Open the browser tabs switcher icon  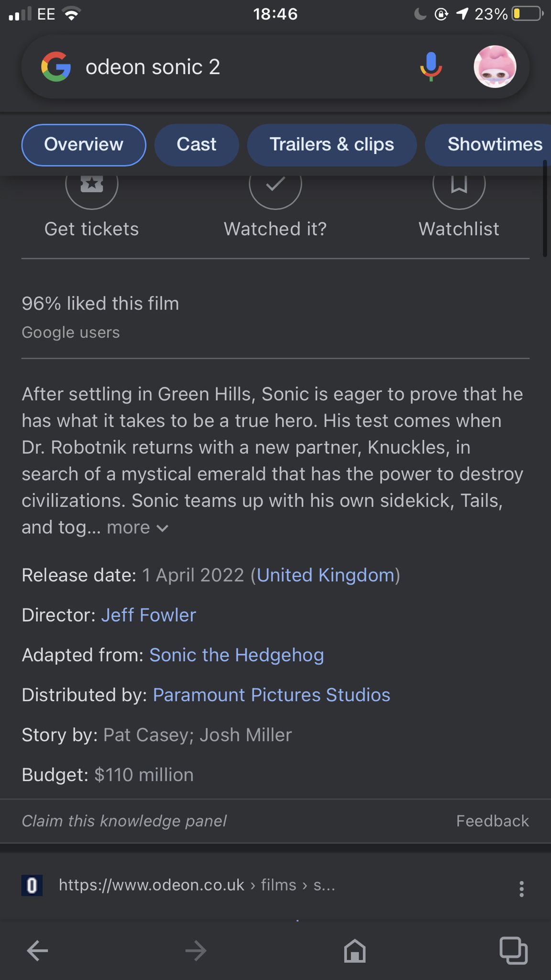pos(513,950)
